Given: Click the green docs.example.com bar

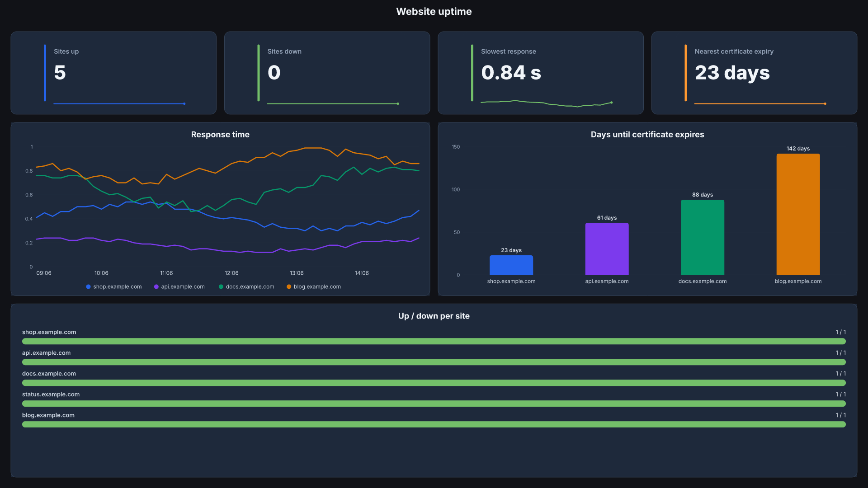Looking at the screenshot, I should coord(703,237).
